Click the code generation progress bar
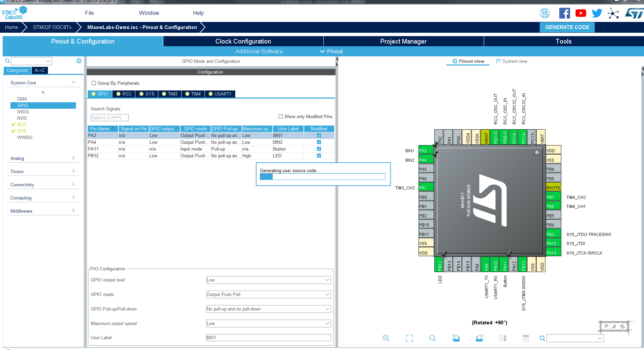This screenshot has height=350, width=644. [322, 177]
